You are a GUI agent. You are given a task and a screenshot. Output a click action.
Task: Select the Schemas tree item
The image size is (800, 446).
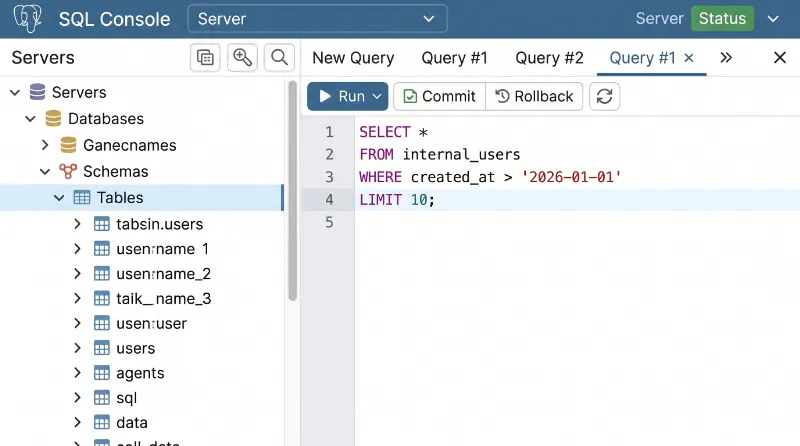[x=116, y=171]
